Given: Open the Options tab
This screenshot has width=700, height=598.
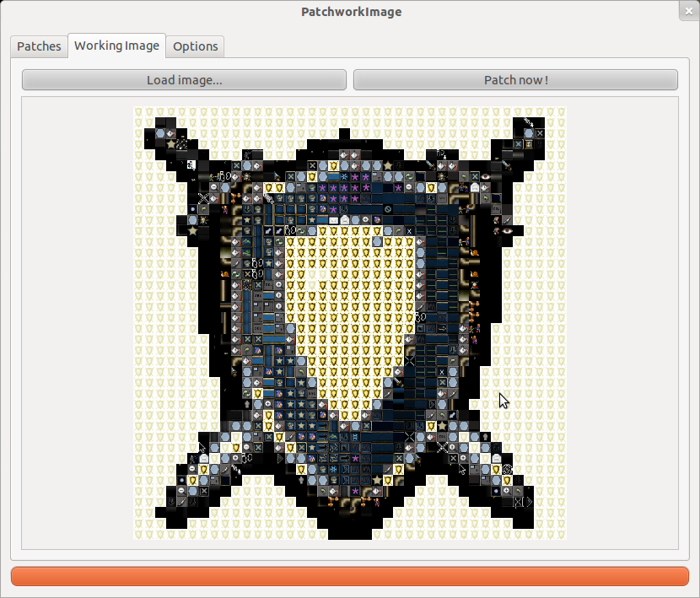Looking at the screenshot, I should point(195,46).
